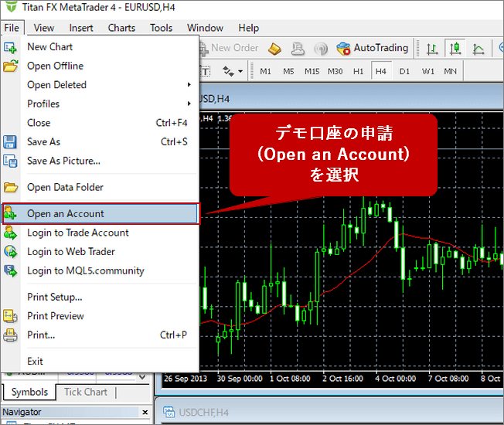Click the signals broadcast icon
Screen dimensions: 504x425
[x=321, y=49]
